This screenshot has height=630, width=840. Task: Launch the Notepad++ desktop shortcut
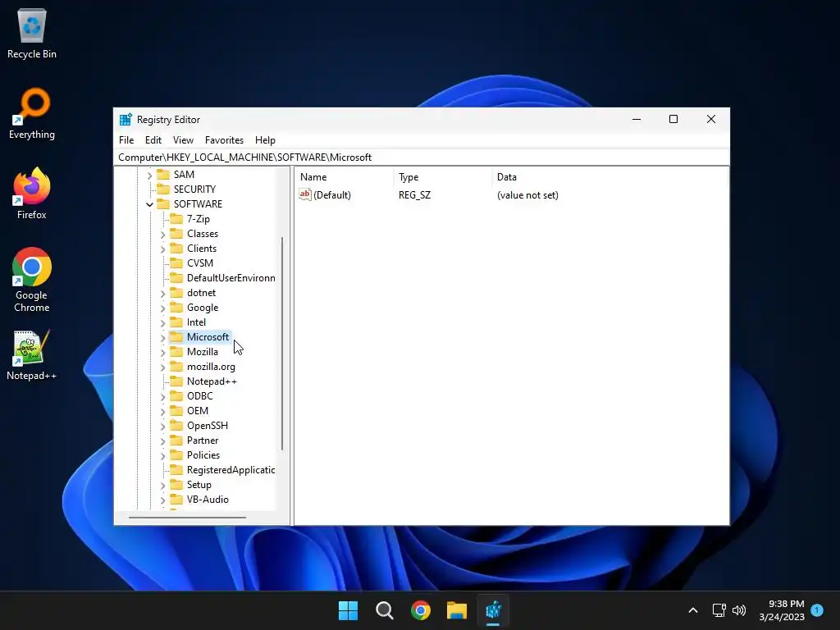pos(32,354)
